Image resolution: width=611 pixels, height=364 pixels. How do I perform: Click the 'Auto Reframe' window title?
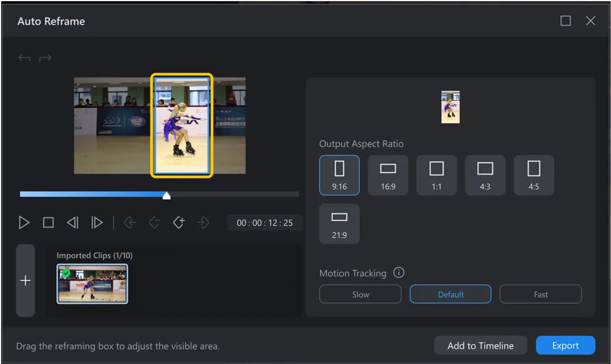point(51,21)
